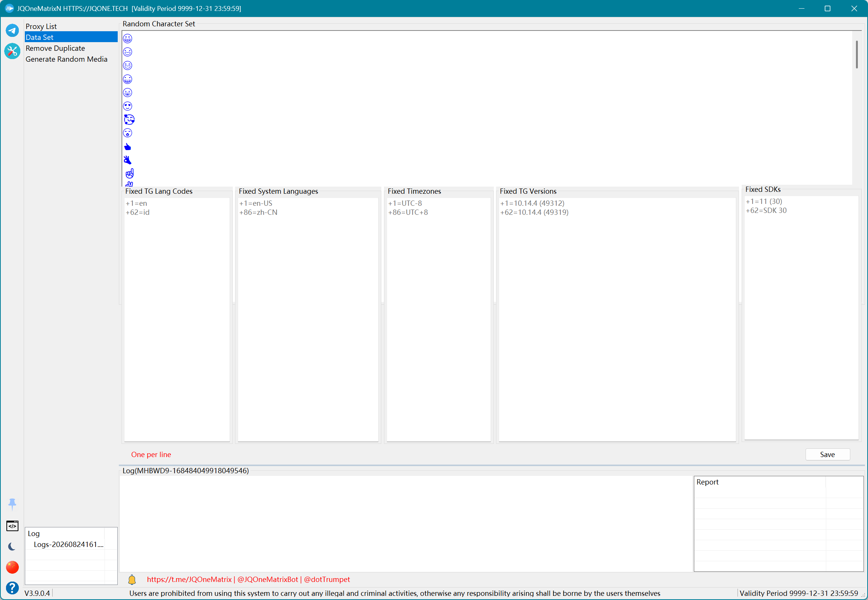Screen dimensions: 868x600
Task: Select the face-with-three-hearts emoji row
Action: (x=129, y=120)
